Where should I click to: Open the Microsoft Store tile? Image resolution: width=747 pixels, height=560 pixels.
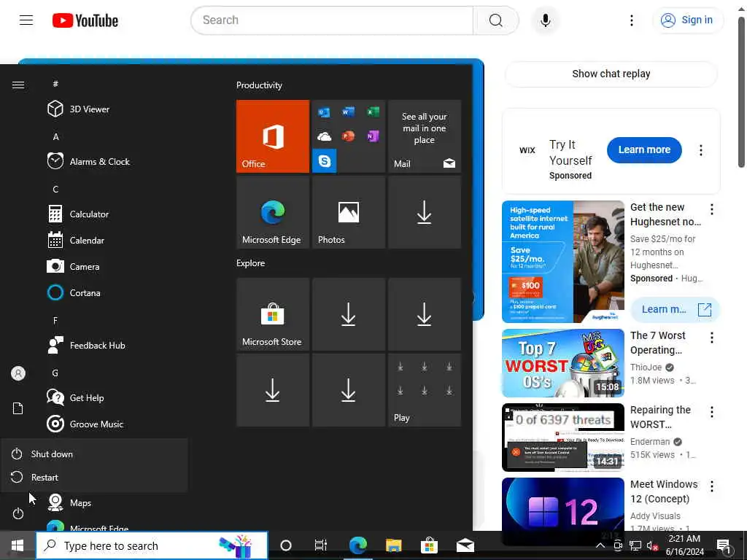pyautogui.click(x=273, y=314)
